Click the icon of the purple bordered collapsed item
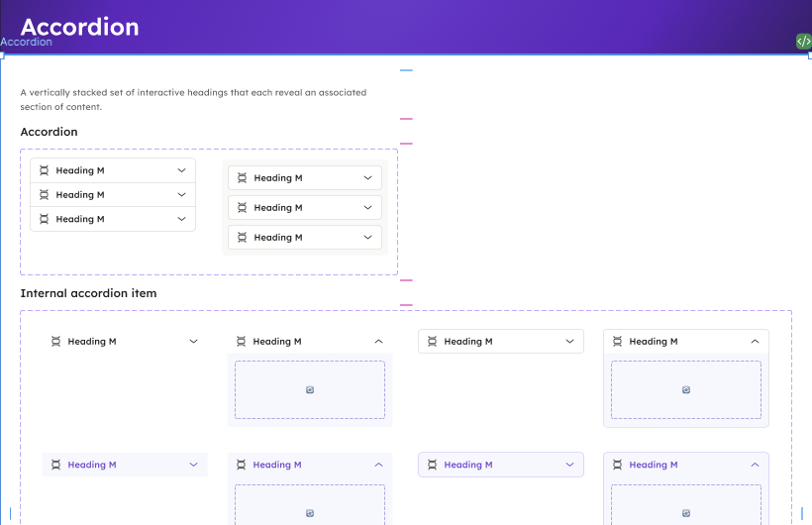Screen dimensions: 812x525 432,465
